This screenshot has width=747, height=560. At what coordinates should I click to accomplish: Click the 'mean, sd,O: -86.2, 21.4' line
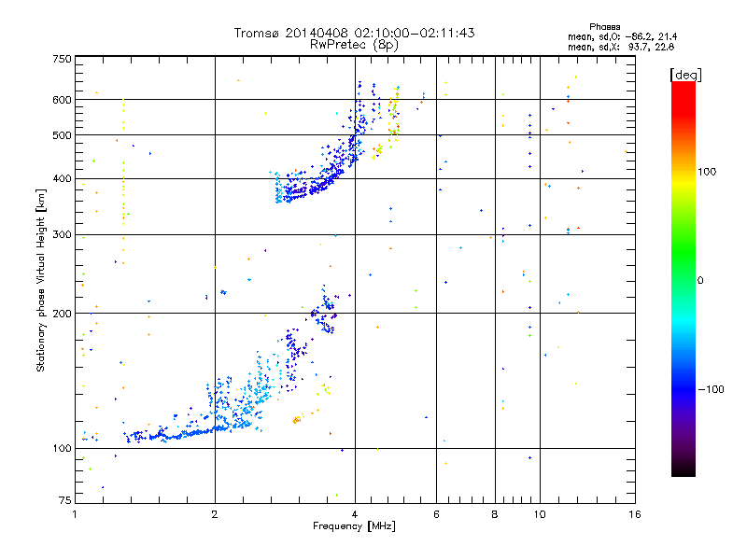click(x=622, y=36)
